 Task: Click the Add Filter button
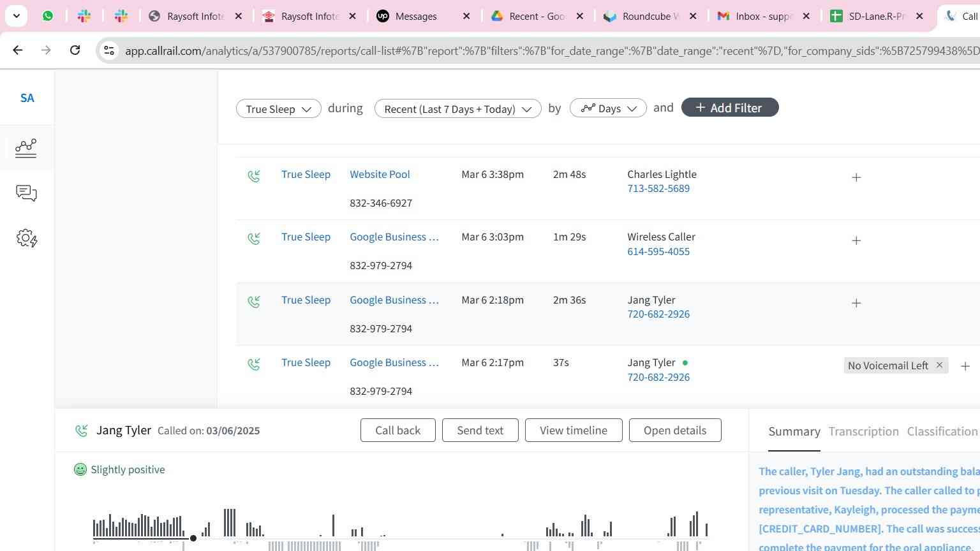(x=730, y=107)
